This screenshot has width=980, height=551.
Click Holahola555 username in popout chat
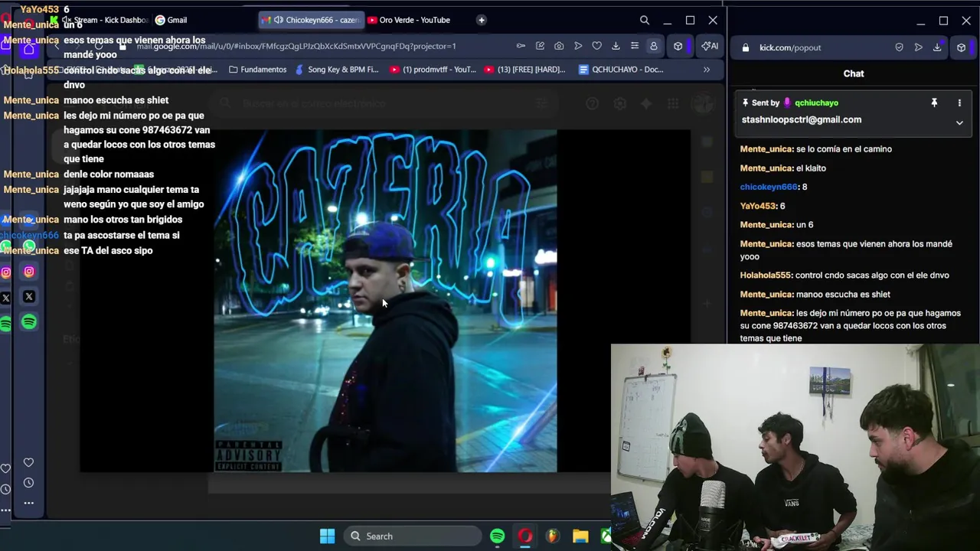766,275
